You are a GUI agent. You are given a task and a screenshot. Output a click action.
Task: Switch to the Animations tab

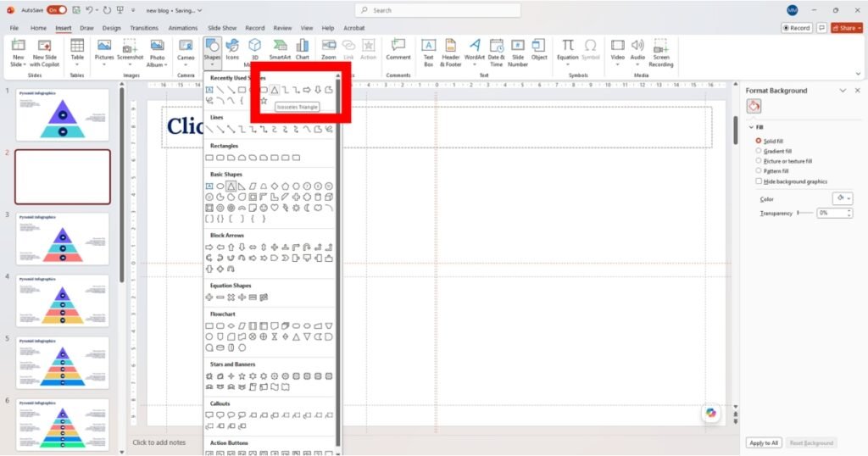pyautogui.click(x=183, y=28)
